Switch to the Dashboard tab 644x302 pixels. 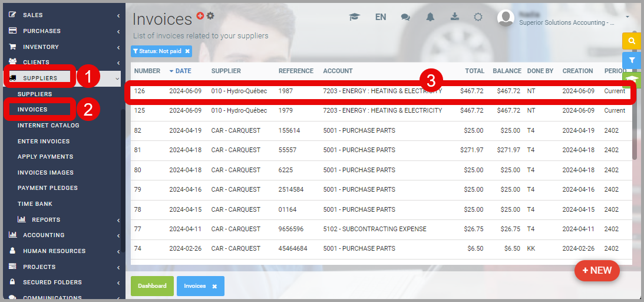(x=152, y=286)
